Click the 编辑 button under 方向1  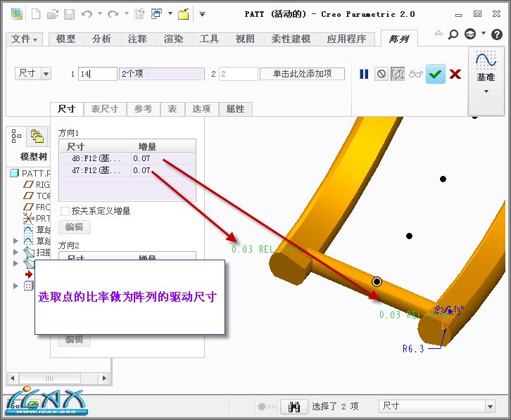(x=75, y=227)
